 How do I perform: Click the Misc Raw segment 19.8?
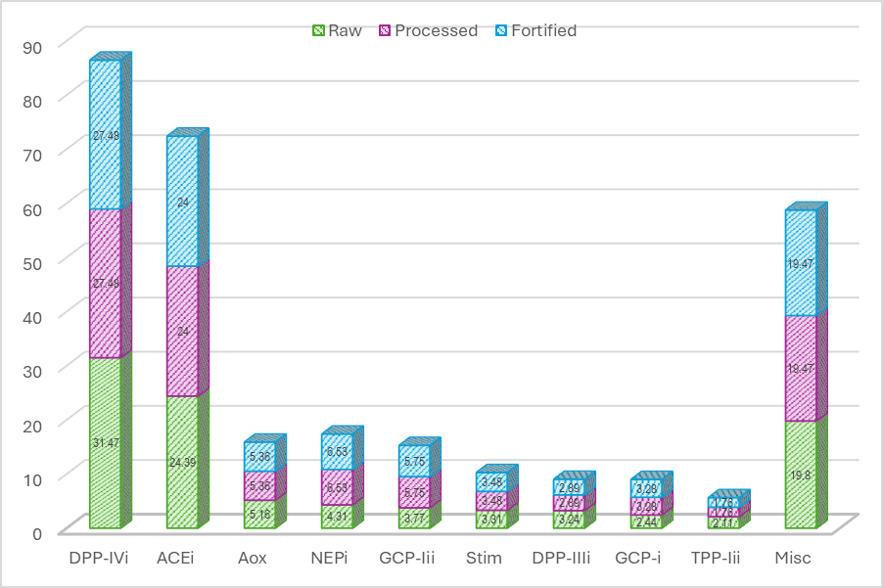pos(800,475)
